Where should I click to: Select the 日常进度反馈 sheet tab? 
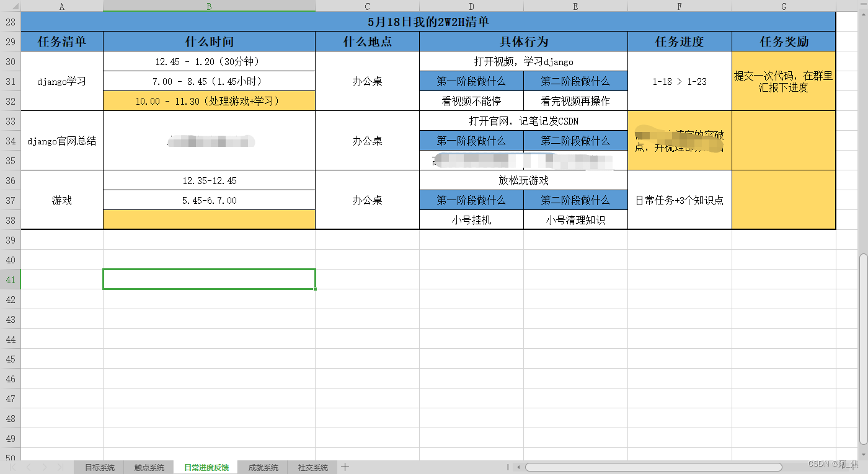click(206, 468)
